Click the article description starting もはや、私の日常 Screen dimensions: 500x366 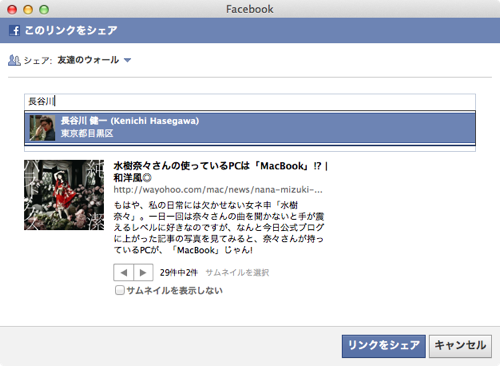[x=219, y=227]
